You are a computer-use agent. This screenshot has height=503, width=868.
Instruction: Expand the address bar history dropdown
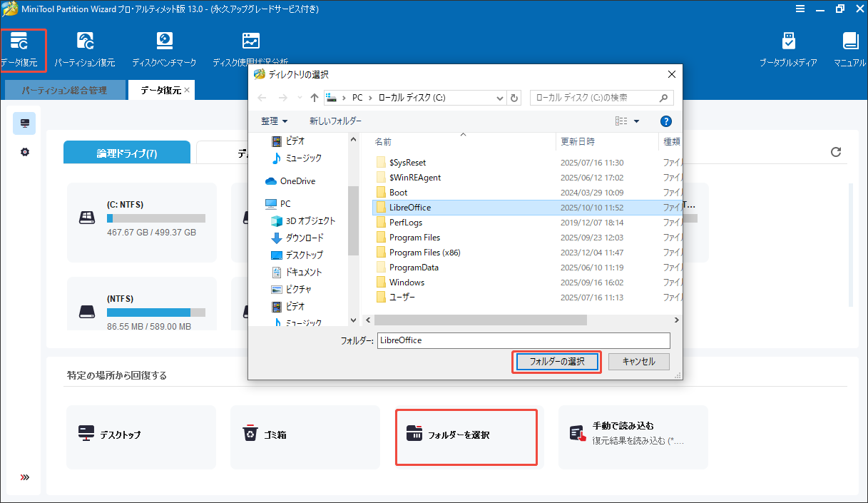coord(500,98)
